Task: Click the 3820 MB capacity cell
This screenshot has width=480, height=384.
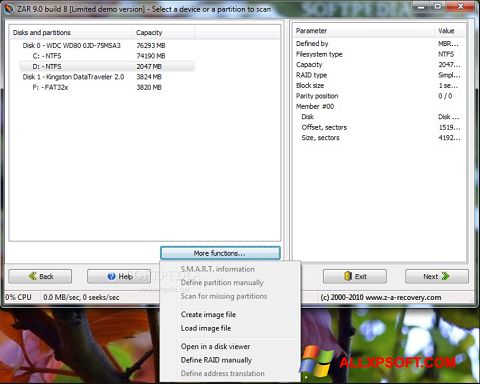Action: pyautogui.click(x=149, y=87)
